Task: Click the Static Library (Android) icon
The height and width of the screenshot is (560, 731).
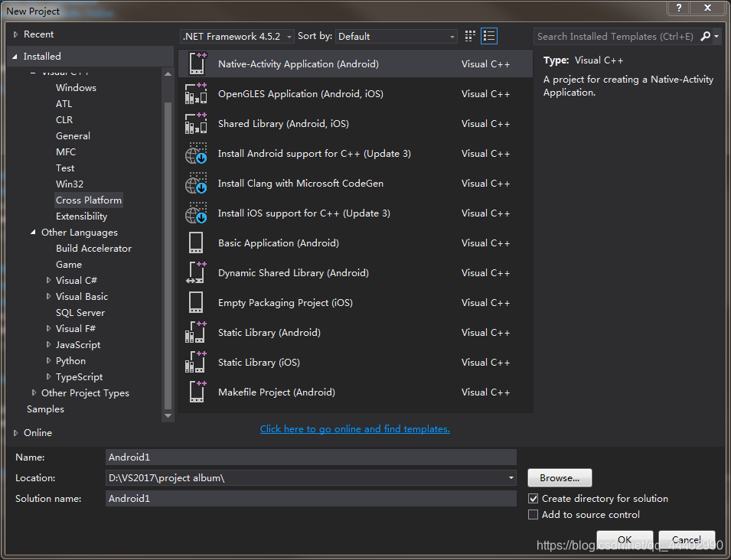Action: tap(196, 332)
